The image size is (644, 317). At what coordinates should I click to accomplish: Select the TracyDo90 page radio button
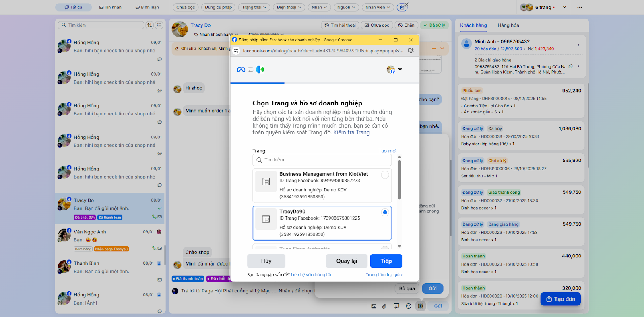385,212
